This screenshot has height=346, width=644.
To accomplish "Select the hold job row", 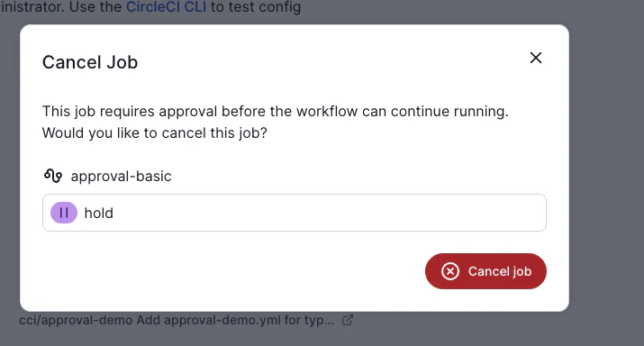I will (x=295, y=213).
